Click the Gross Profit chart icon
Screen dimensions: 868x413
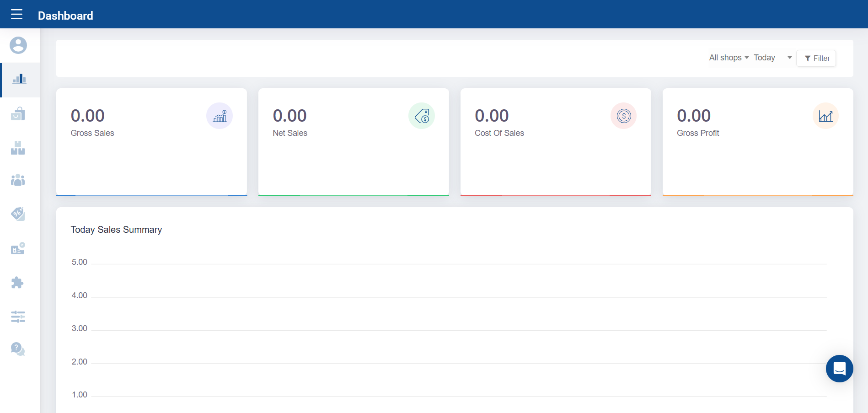click(825, 116)
